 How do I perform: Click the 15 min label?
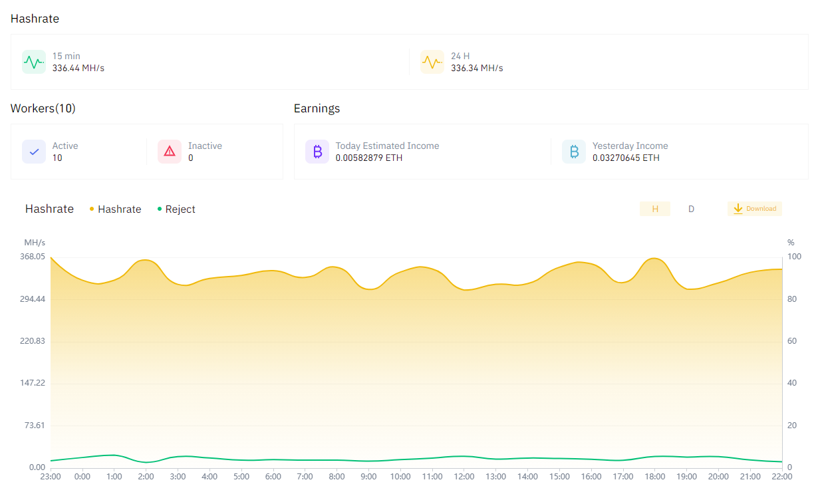(x=67, y=56)
